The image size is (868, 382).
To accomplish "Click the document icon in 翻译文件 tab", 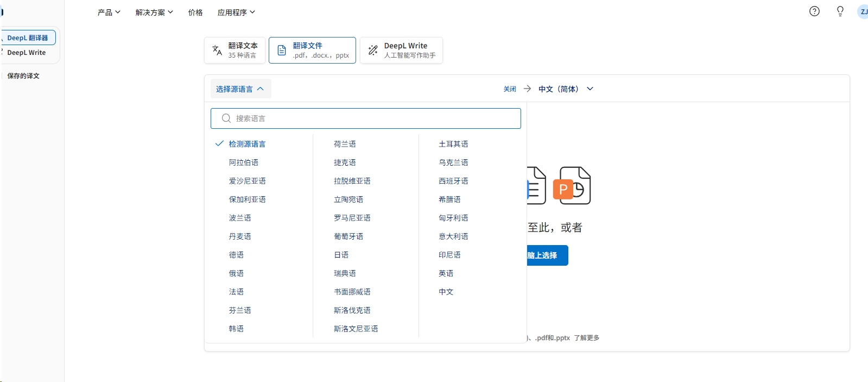I will [x=282, y=51].
